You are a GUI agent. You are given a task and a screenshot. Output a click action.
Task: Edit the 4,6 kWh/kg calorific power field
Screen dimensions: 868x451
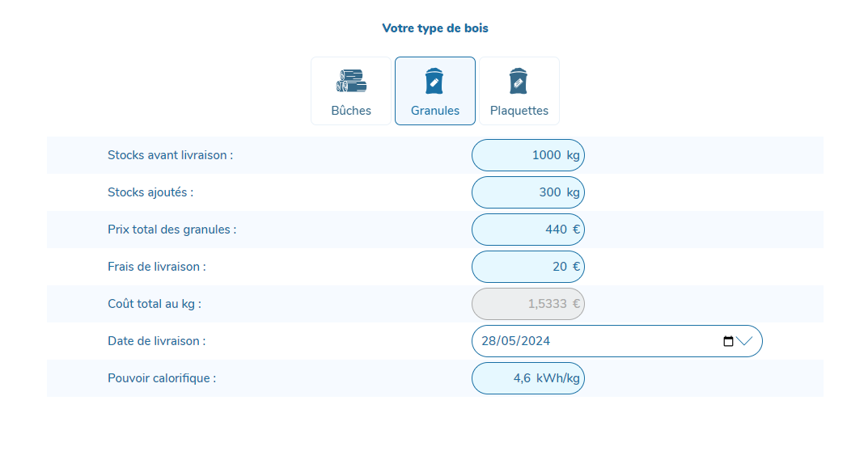click(x=528, y=378)
